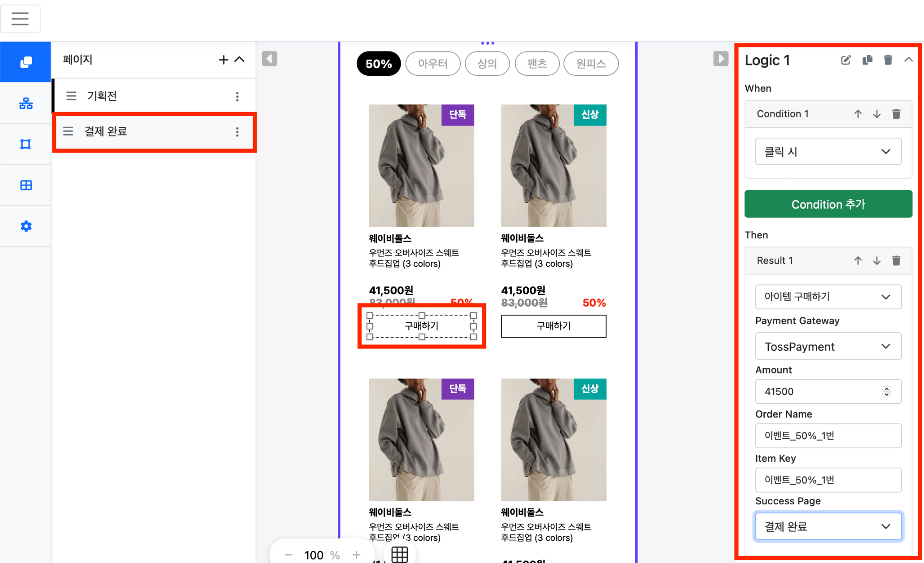
Task: Move Result 1 up with the arrow icon
Action: point(858,261)
